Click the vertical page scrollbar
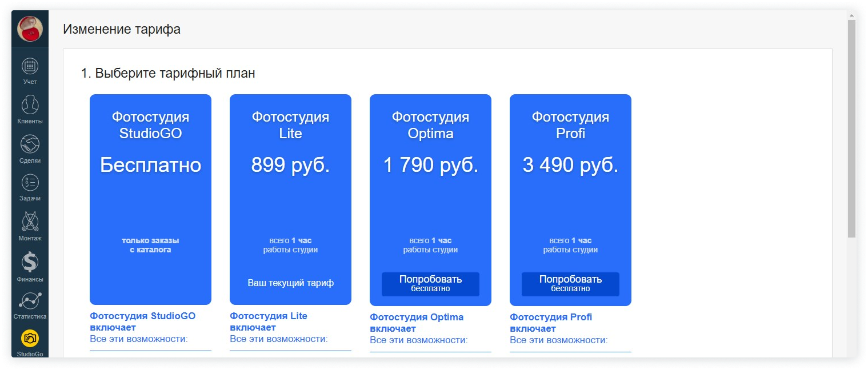The image size is (868, 370). click(851, 128)
